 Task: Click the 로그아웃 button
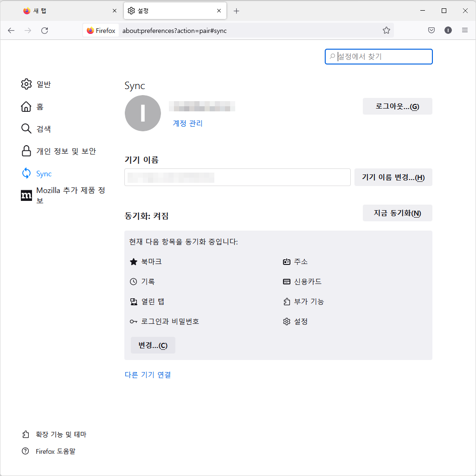398,106
